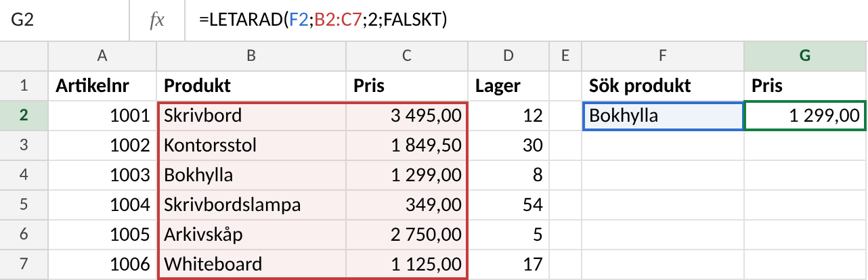Viewport: 868px width, 280px height.
Task: Select cell containing 1006
Action: [102, 264]
